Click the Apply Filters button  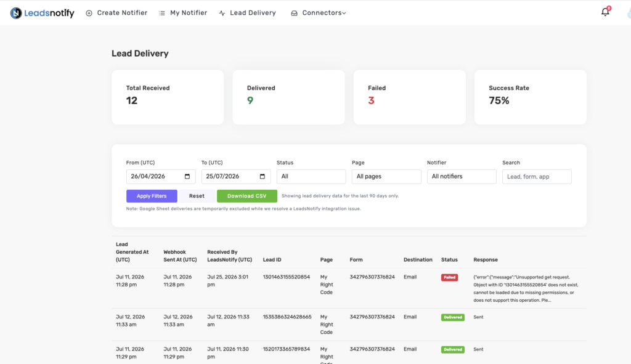tap(152, 196)
